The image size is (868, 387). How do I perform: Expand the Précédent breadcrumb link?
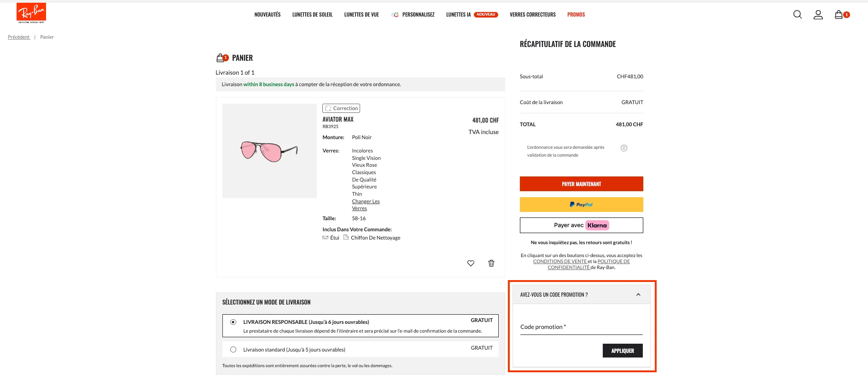(18, 36)
